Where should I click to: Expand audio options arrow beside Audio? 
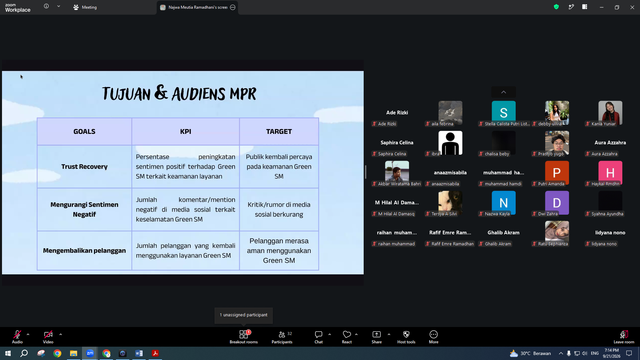tap(28, 334)
